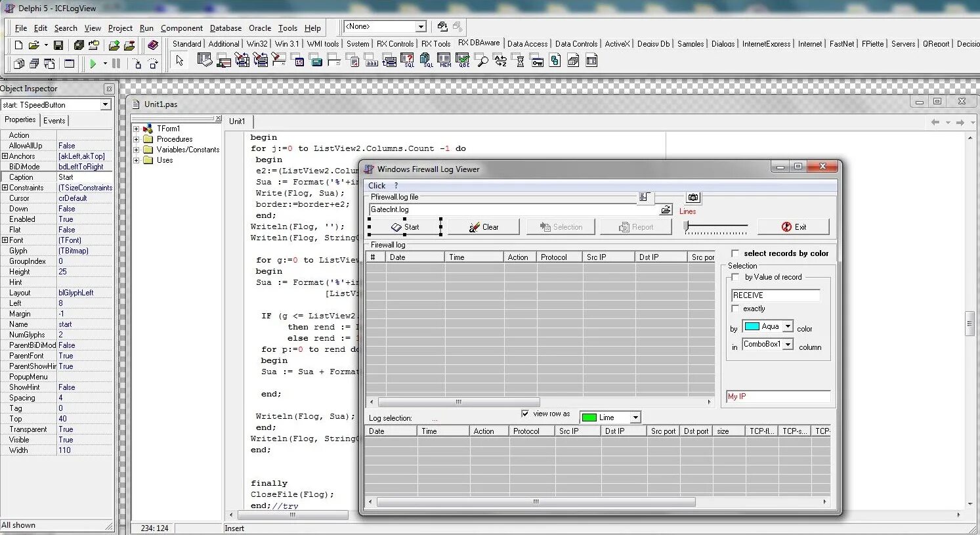This screenshot has width=980, height=535.
Task: Click the green Run arrow icon
Action: (93, 64)
